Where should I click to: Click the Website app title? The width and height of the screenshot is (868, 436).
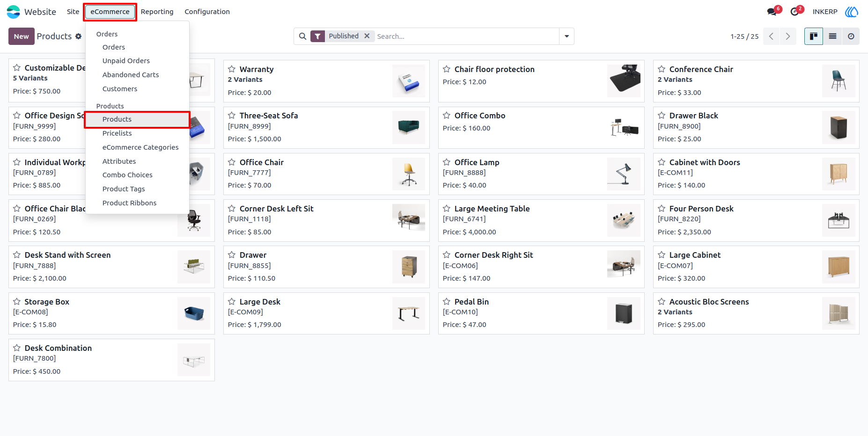click(40, 12)
